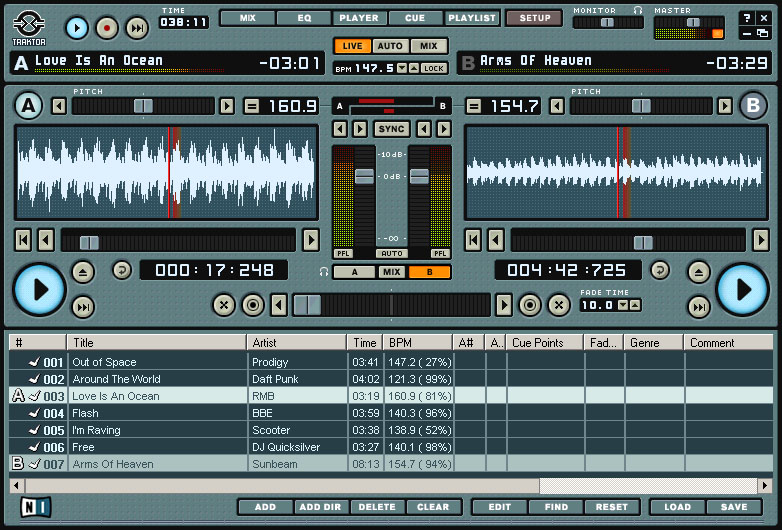Nudge deck A pitch left arrow
782x530 pixels.
[59, 106]
